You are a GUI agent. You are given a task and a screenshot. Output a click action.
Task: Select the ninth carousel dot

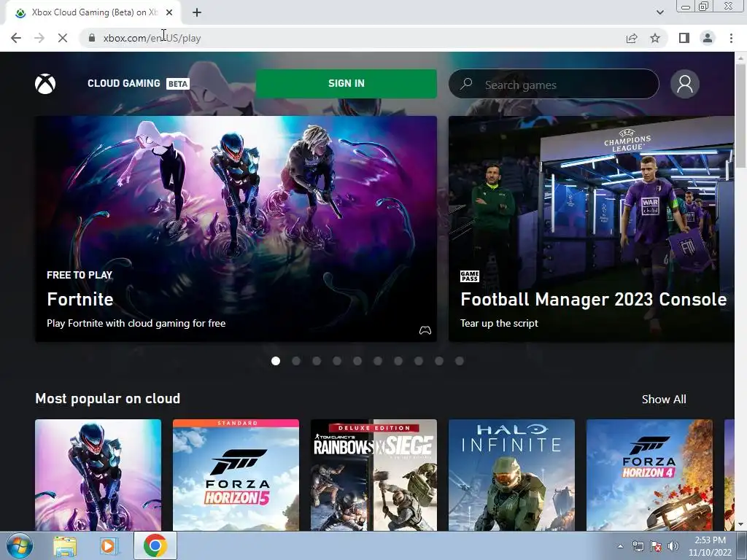click(x=438, y=361)
